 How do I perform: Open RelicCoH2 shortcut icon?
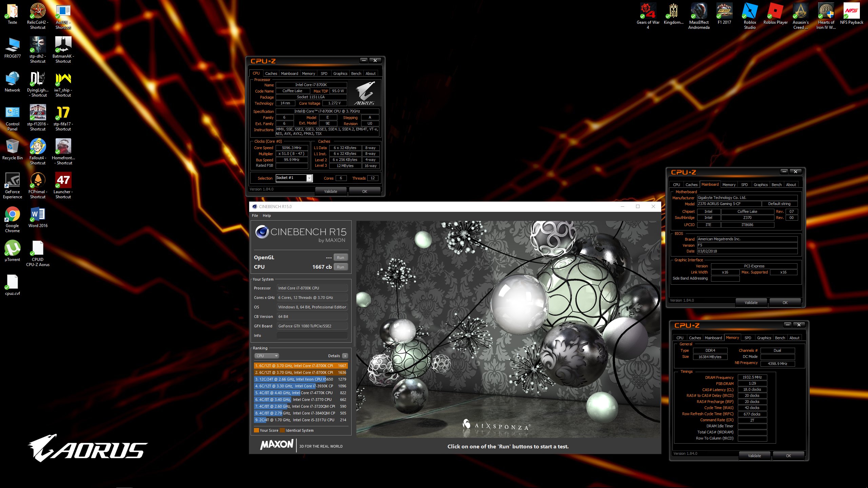coord(38,16)
